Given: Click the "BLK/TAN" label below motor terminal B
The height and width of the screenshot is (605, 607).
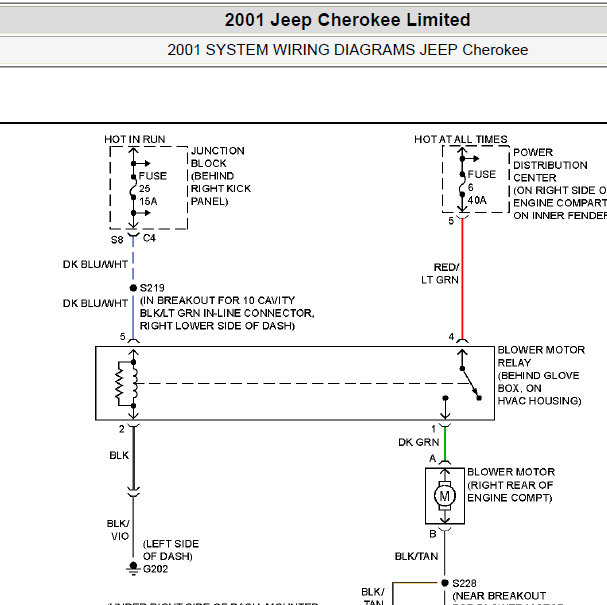Looking at the screenshot, I should 416,556.
